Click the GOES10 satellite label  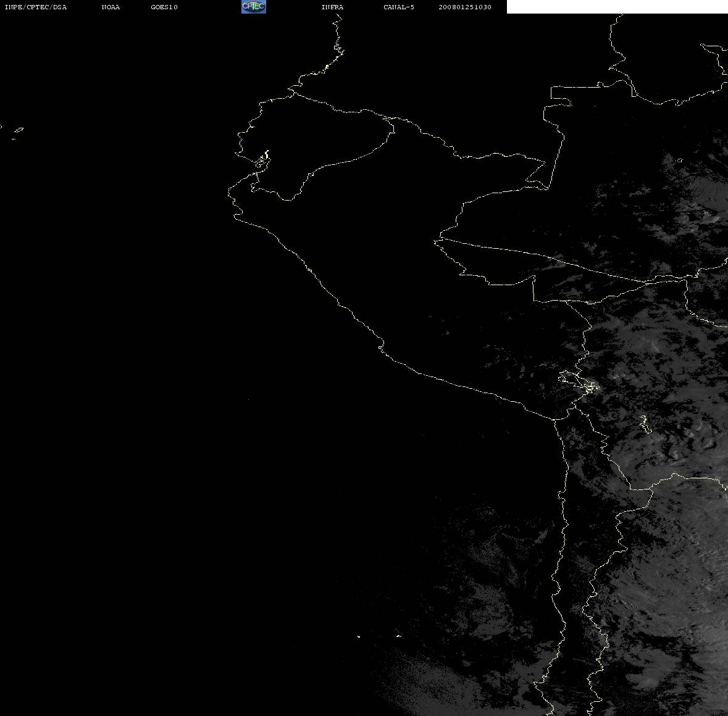[164, 7]
